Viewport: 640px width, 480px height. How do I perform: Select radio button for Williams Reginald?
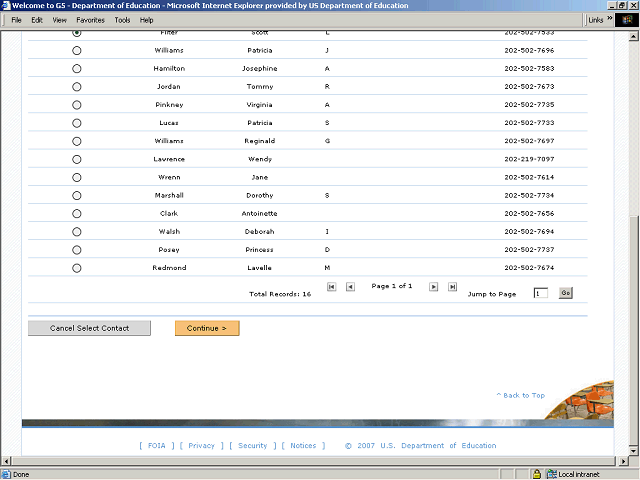tap(77, 141)
